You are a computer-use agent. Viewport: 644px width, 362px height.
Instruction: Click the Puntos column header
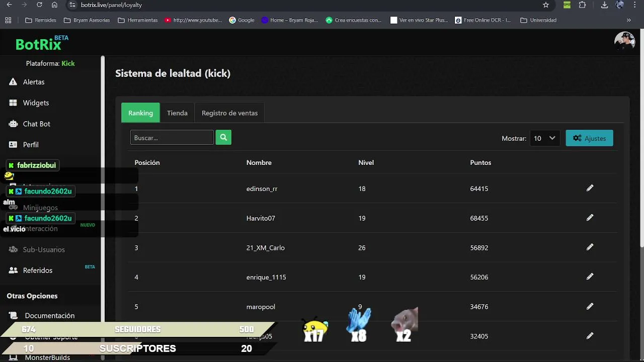pos(480,162)
